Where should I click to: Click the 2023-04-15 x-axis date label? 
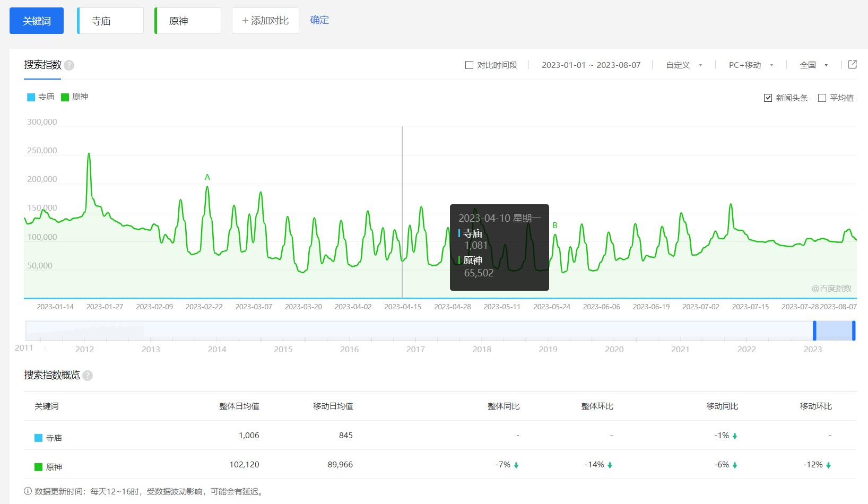coord(403,307)
